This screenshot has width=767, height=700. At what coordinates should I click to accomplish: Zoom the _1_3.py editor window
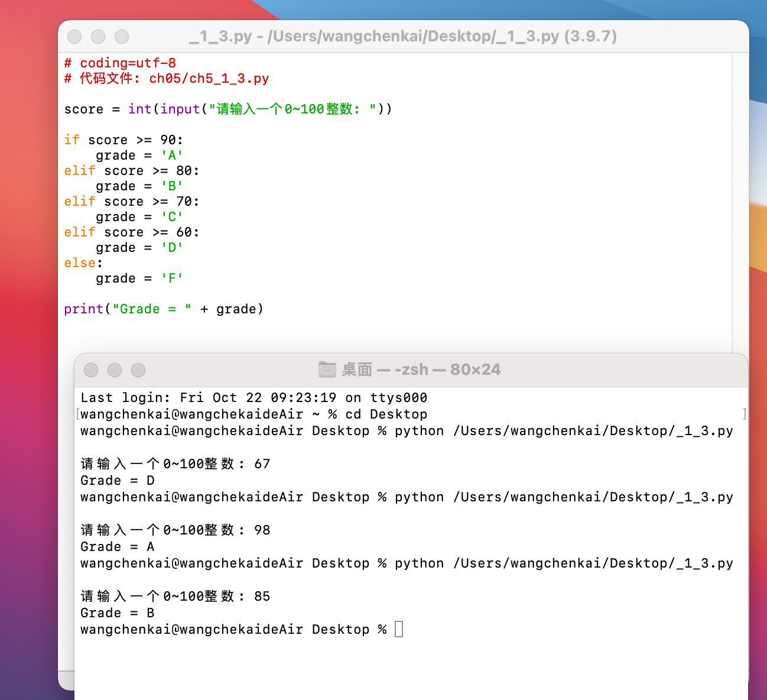click(122, 37)
